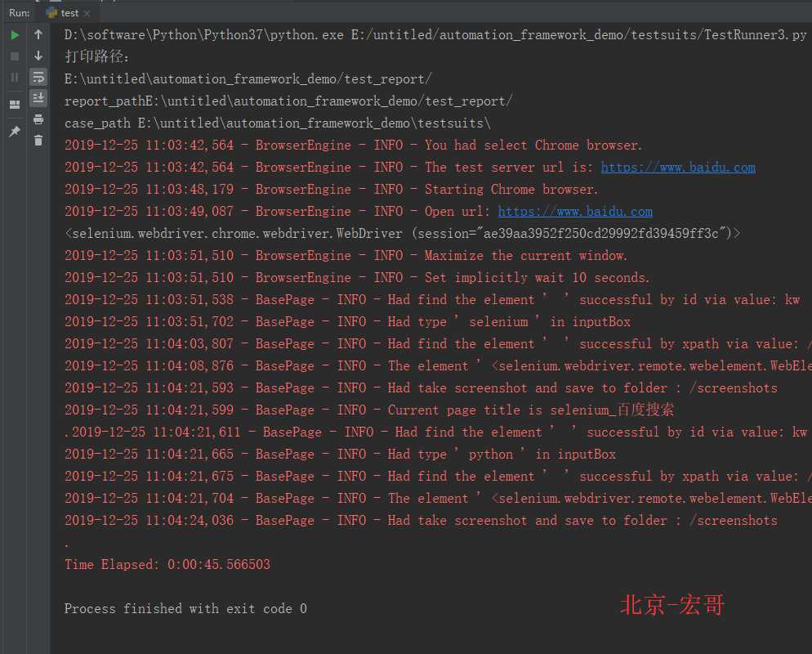Clear console with the trash icon

click(38, 141)
